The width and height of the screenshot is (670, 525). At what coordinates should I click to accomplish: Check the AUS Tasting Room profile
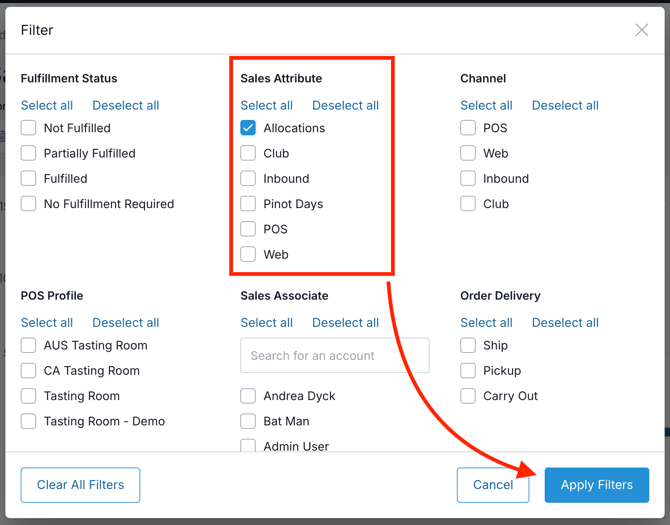pos(29,345)
